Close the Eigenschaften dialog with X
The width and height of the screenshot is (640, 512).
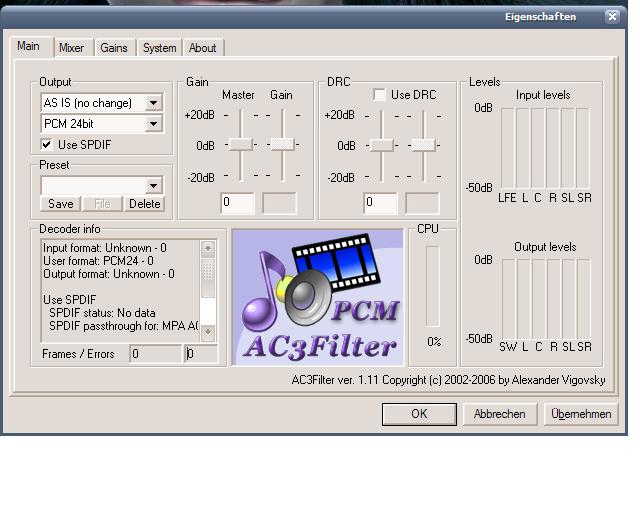[x=612, y=16]
